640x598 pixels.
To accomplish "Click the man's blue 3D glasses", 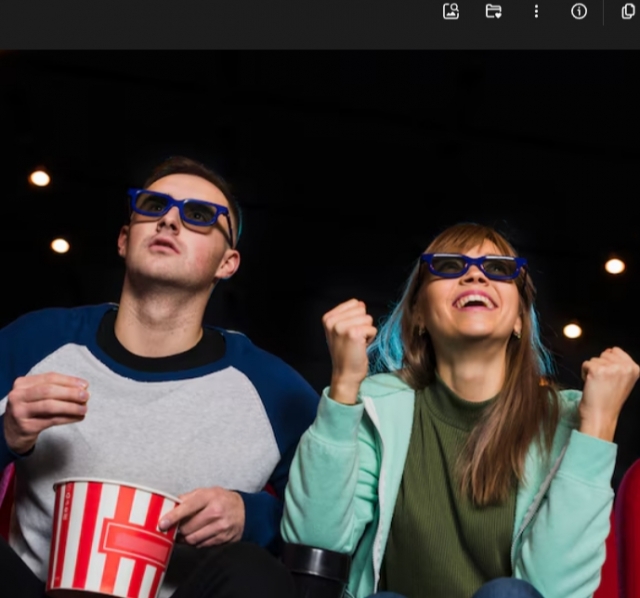I will [178, 209].
